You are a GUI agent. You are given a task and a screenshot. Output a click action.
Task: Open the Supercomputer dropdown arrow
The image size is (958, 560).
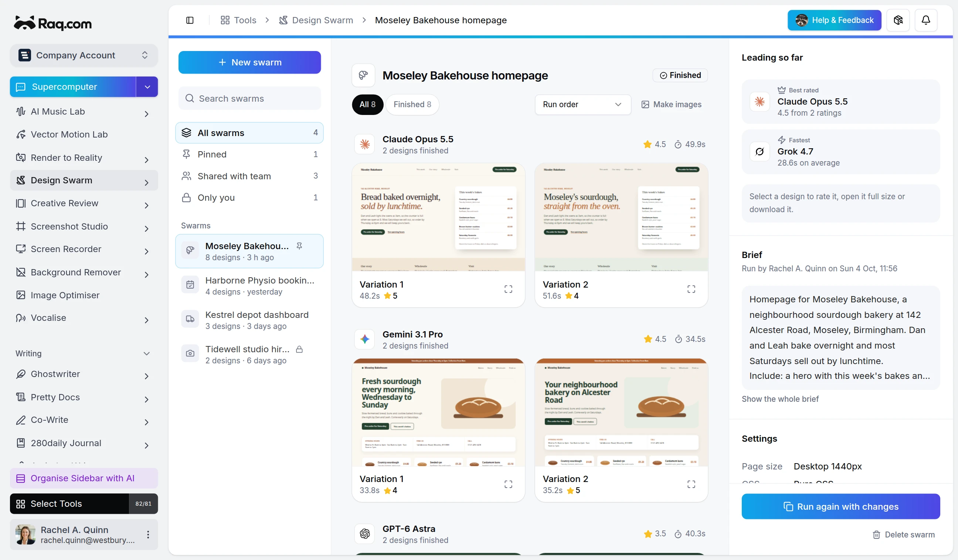(x=147, y=87)
